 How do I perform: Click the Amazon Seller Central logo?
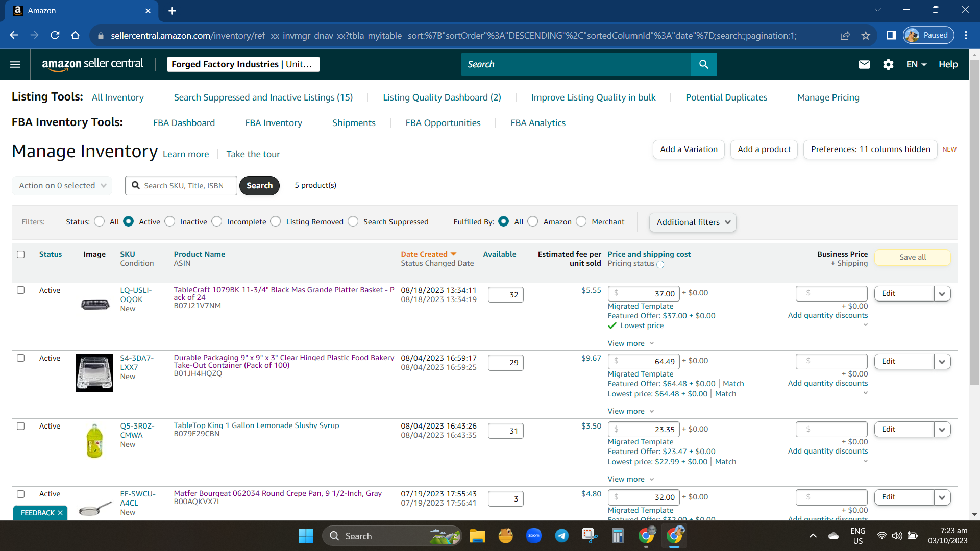92,64
